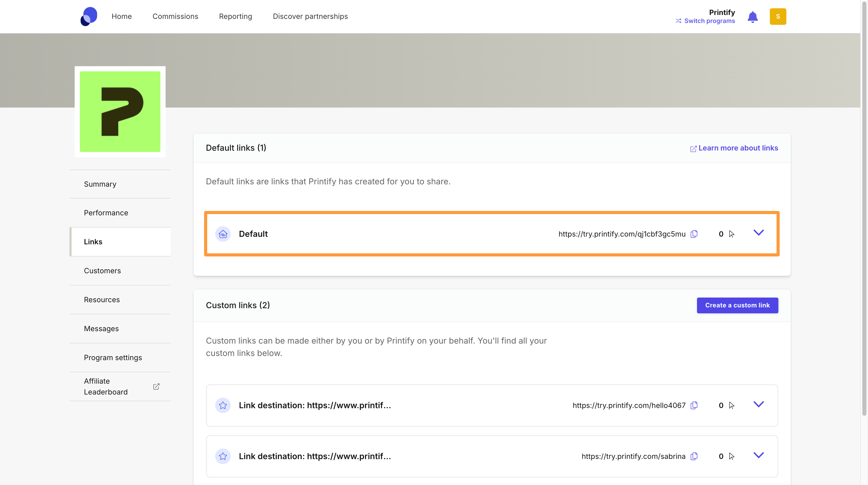This screenshot has width=868, height=485.
Task: Copy the sabrina custom link
Action: click(694, 456)
